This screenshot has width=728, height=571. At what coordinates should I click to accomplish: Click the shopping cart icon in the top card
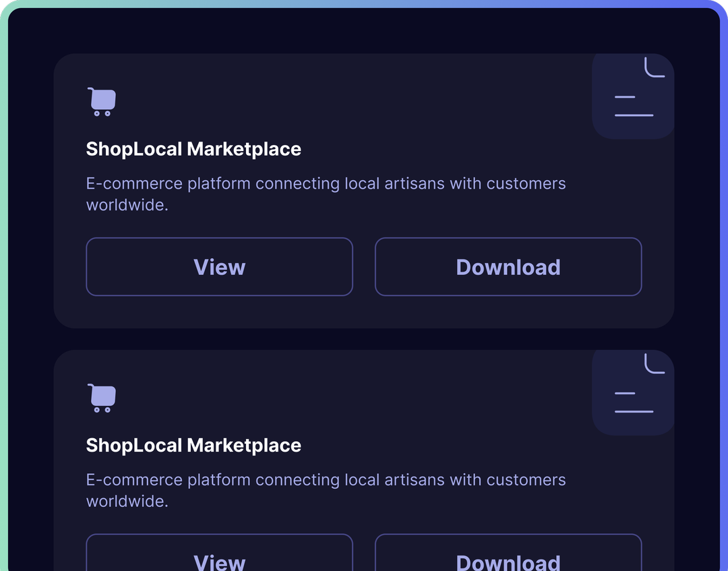click(x=102, y=102)
